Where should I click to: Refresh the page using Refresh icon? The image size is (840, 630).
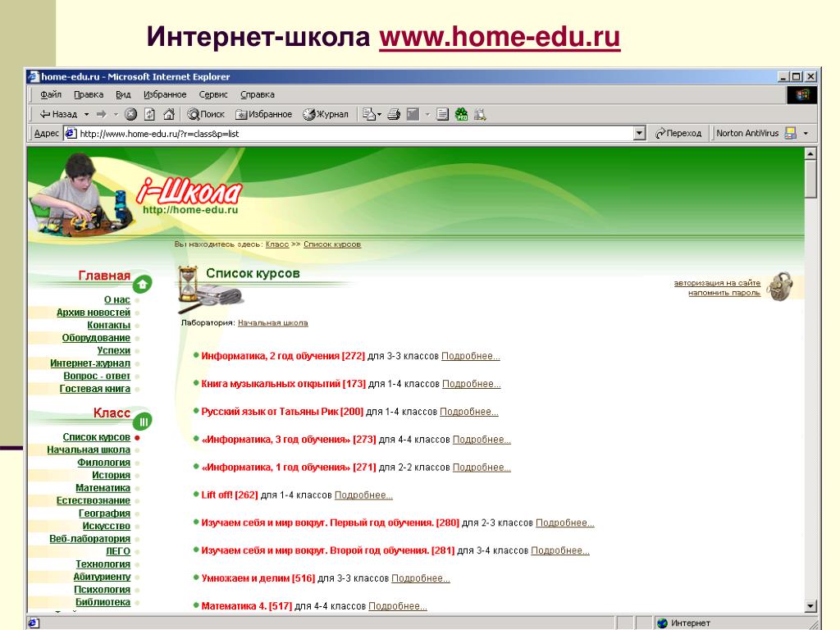coord(150,114)
